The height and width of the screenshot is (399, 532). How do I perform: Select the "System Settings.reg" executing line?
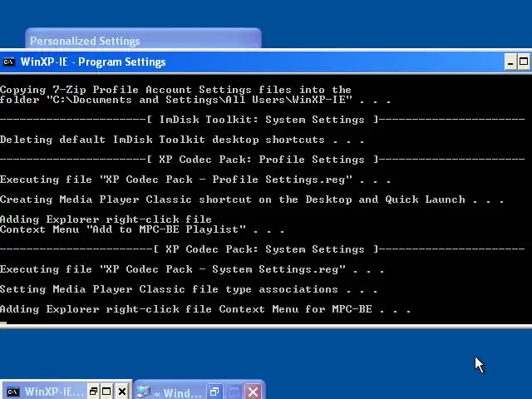pos(192,269)
